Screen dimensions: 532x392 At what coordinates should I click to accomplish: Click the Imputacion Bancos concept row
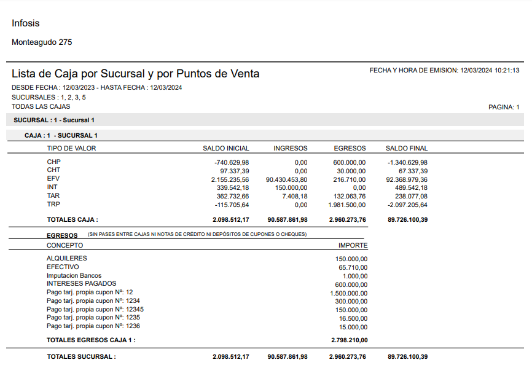pyautogui.click(x=74, y=276)
